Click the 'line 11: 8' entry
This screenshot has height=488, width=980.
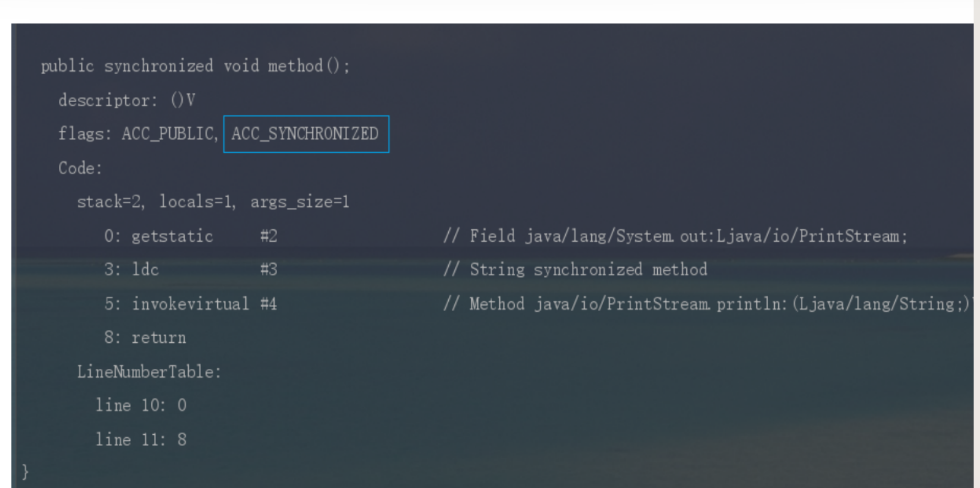pos(141,440)
